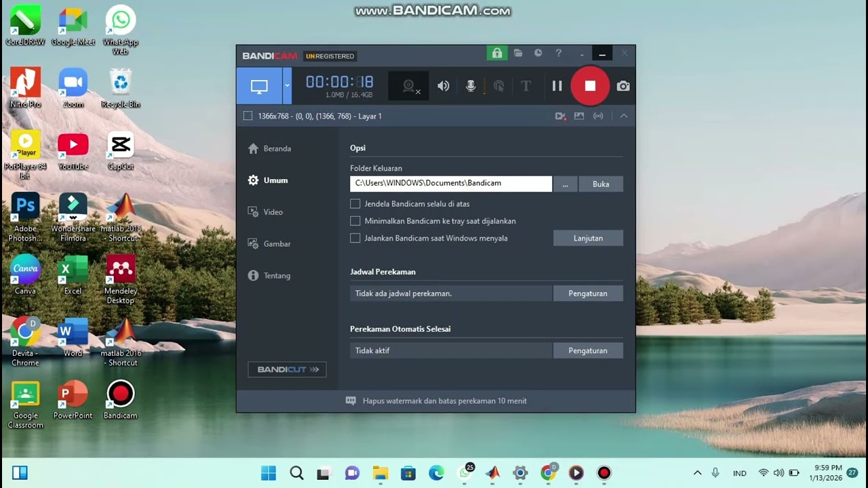868x488 pixels.
Task: Open Google Classroom desktop icon
Action: pos(25,405)
